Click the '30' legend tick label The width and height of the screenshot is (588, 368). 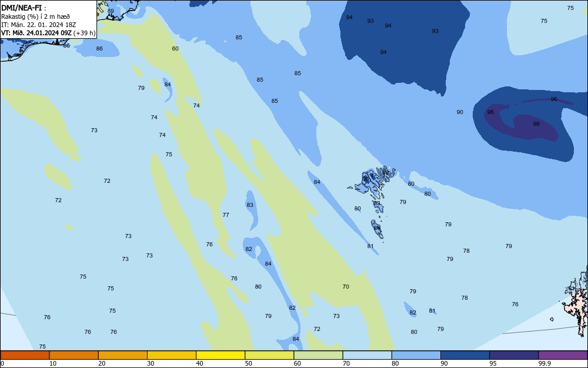(151, 363)
